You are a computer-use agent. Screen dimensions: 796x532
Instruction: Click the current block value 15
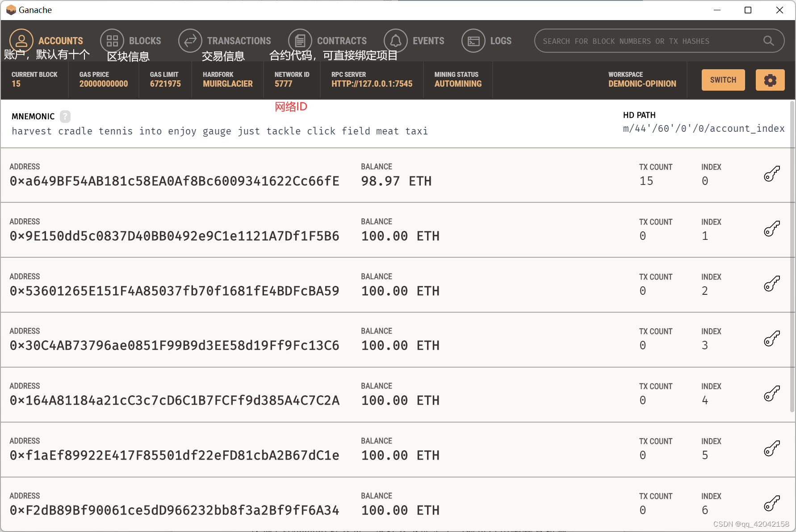[16, 84]
